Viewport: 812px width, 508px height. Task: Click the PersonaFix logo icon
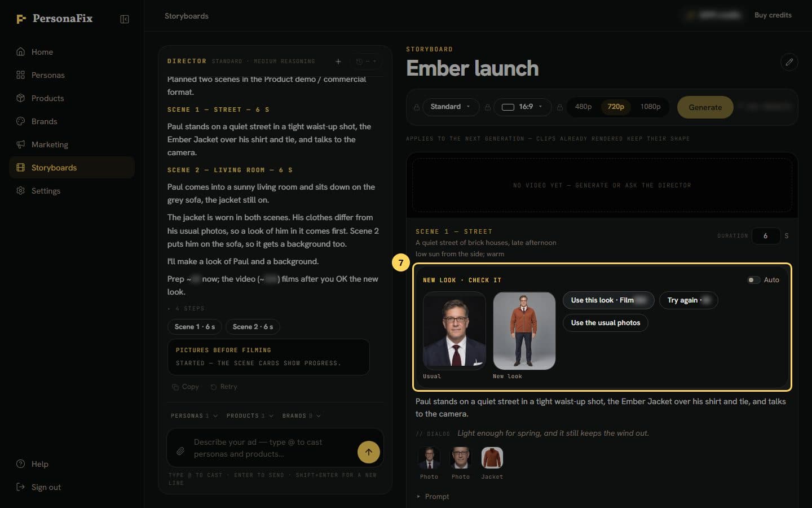(21, 19)
